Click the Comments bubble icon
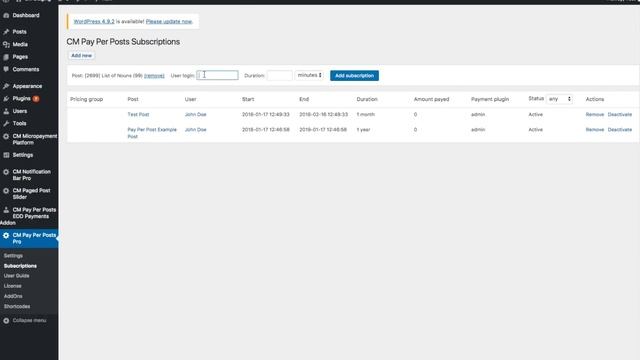 point(6,69)
